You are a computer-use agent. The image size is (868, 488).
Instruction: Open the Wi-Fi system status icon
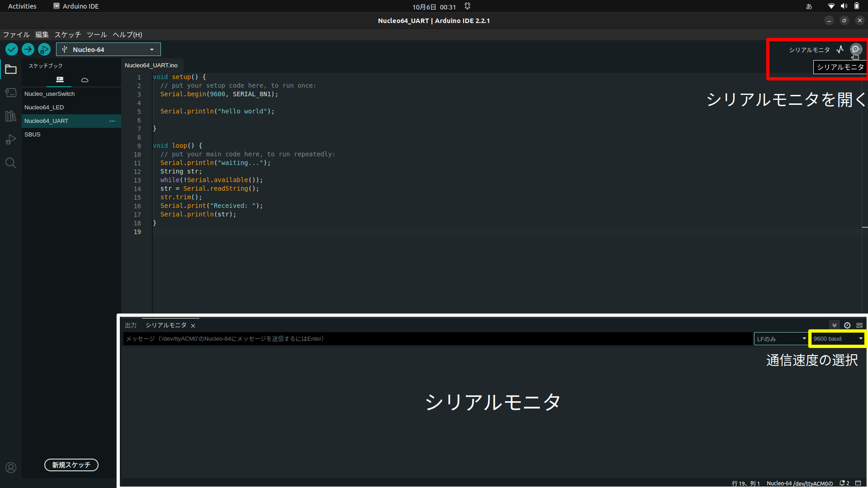[831, 6]
